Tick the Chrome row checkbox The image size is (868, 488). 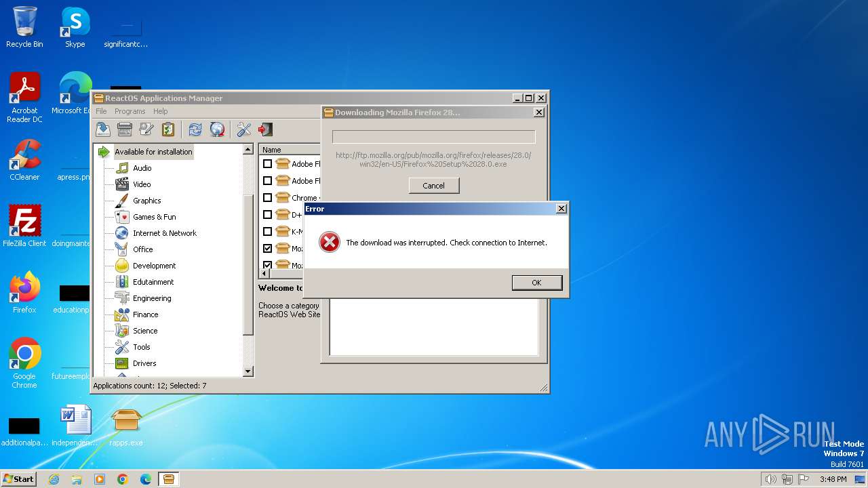tap(267, 198)
